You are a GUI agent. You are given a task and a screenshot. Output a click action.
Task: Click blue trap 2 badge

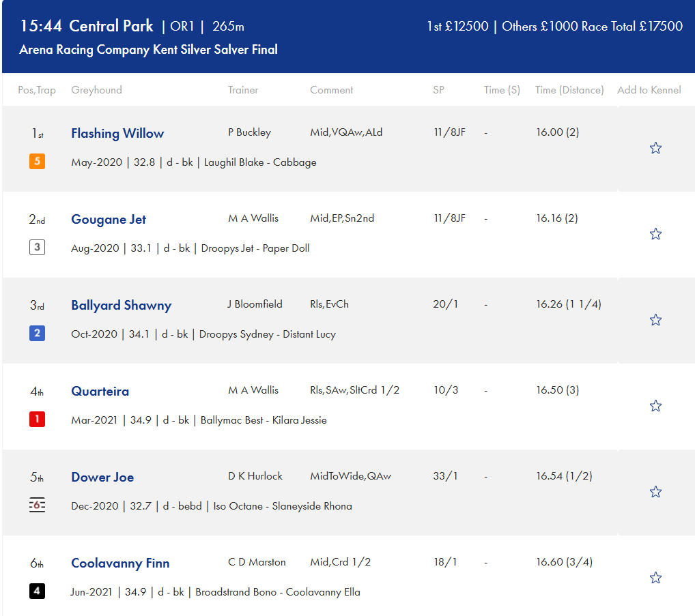point(37,334)
